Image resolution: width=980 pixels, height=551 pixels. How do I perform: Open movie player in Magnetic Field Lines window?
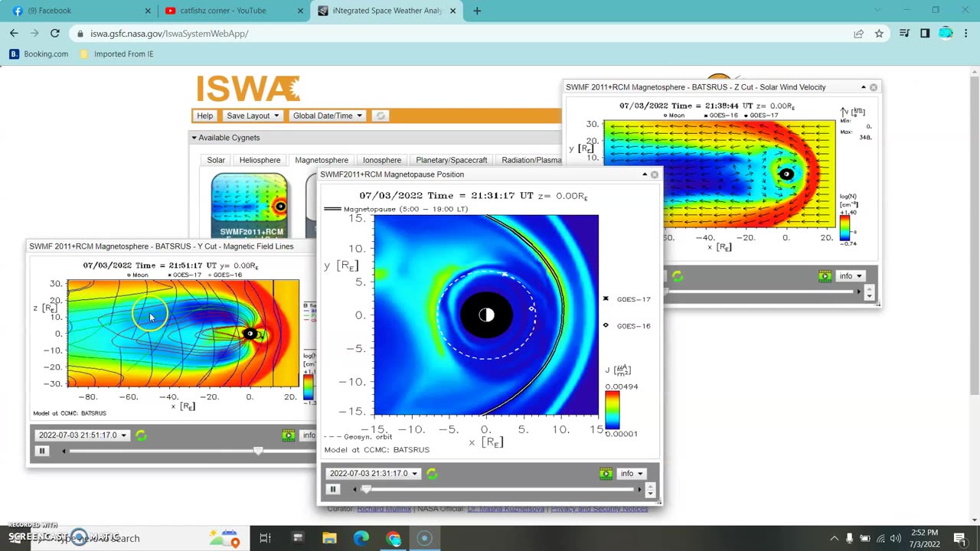[288, 435]
